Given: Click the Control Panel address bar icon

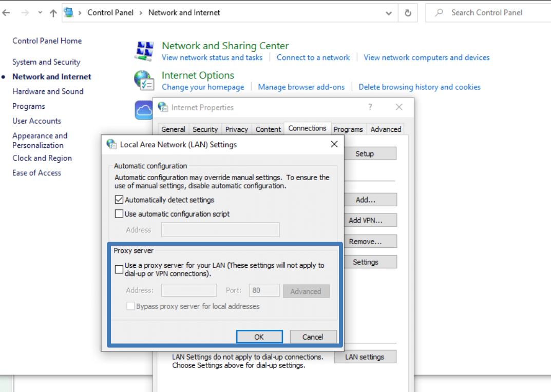Looking at the screenshot, I should click(x=69, y=13).
